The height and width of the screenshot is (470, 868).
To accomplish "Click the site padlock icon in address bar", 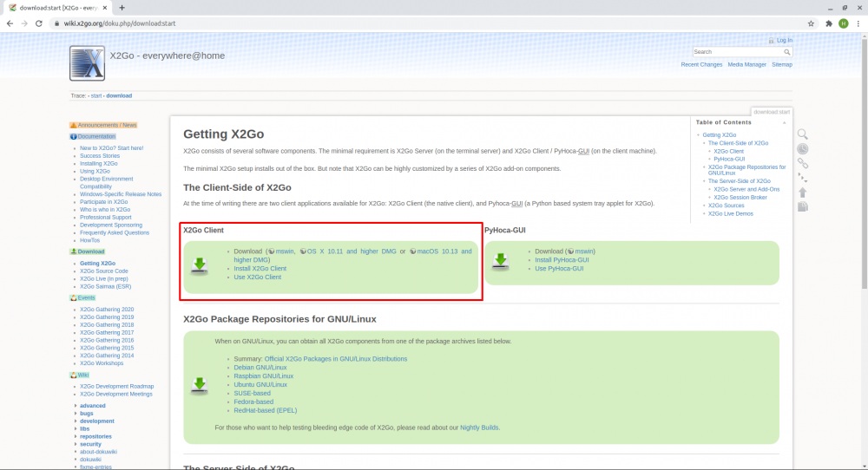I will 56,23.
